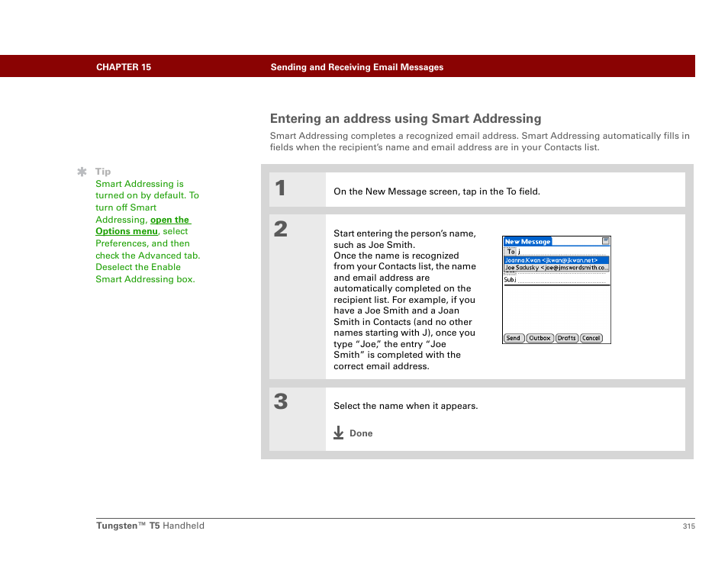The height and width of the screenshot is (563, 728).
Task: Click the 'Select the name when it appears.' text
Action: click(x=406, y=406)
